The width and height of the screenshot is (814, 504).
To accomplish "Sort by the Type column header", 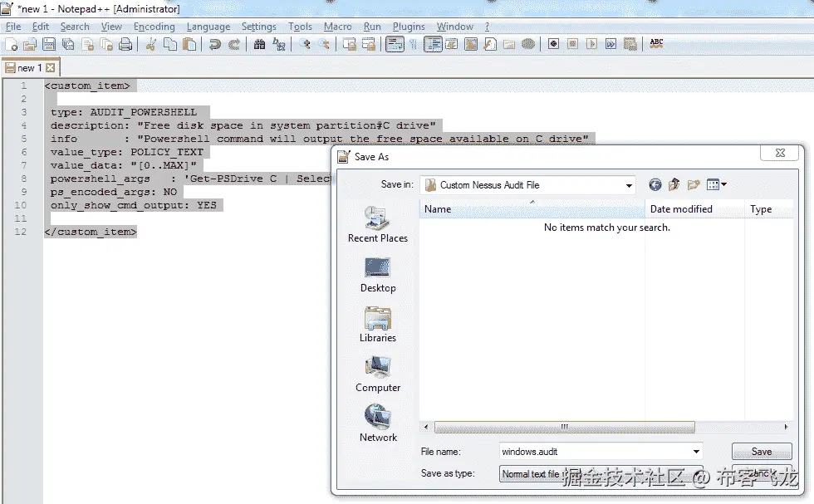I will [769, 208].
